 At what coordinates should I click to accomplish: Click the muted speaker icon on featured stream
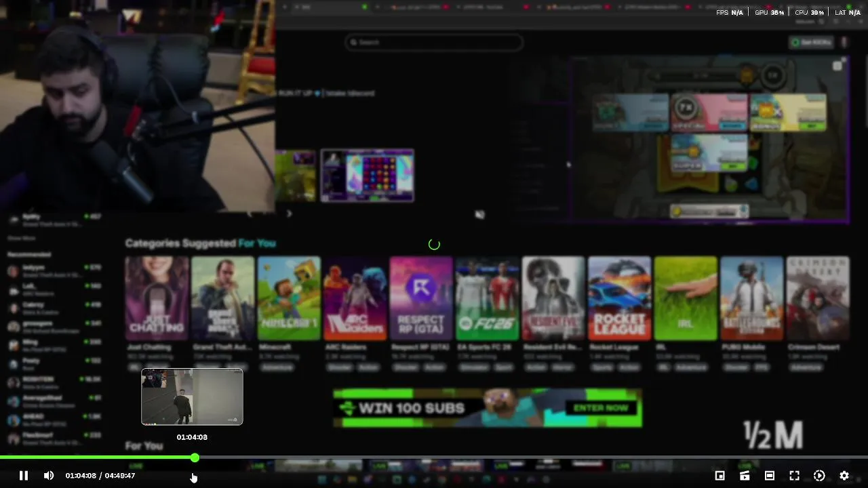pyautogui.click(x=479, y=215)
